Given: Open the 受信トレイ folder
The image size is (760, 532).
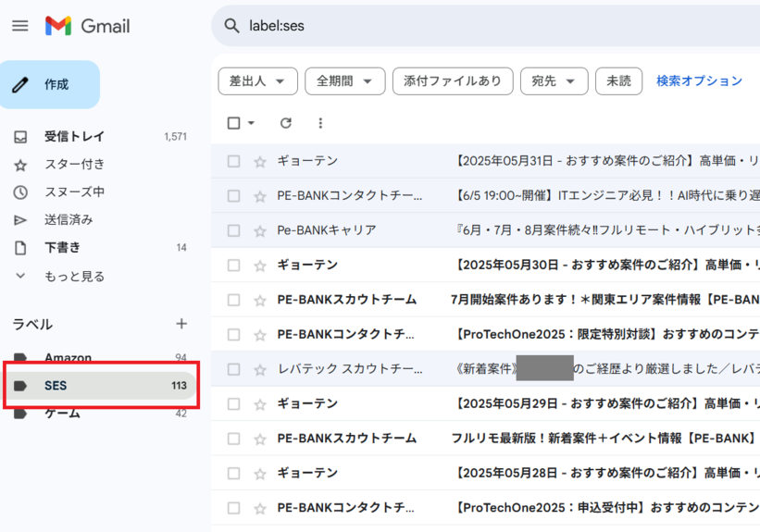Looking at the screenshot, I should pyautogui.click(x=74, y=137).
